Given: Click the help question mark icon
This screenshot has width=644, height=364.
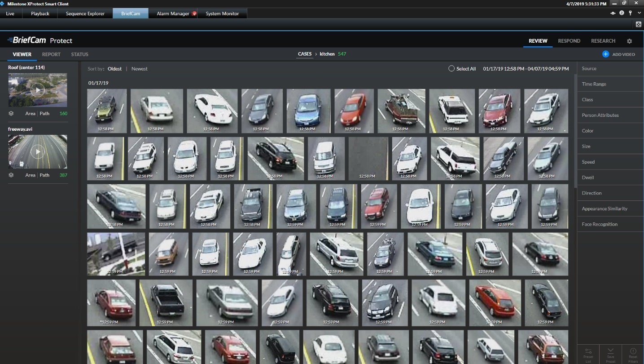Looking at the screenshot, I should tap(622, 13).
